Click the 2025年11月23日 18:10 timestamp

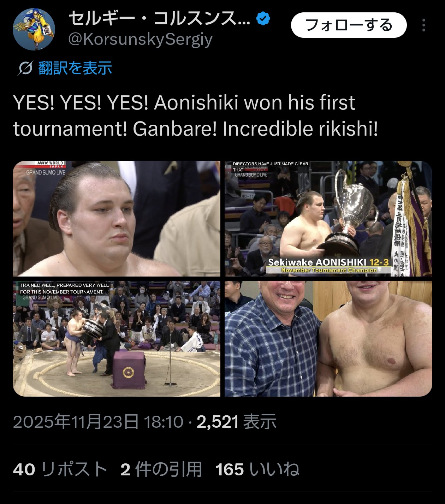coord(98,422)
